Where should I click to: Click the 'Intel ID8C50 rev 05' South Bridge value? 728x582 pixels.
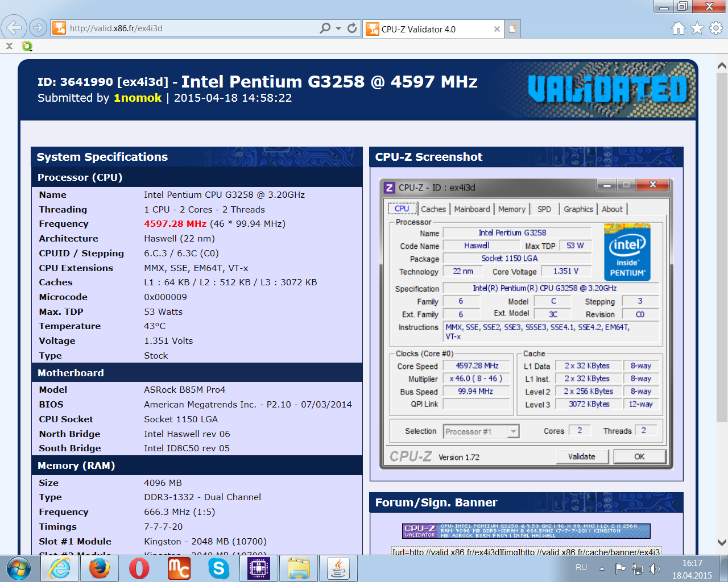tap(187, 448)
